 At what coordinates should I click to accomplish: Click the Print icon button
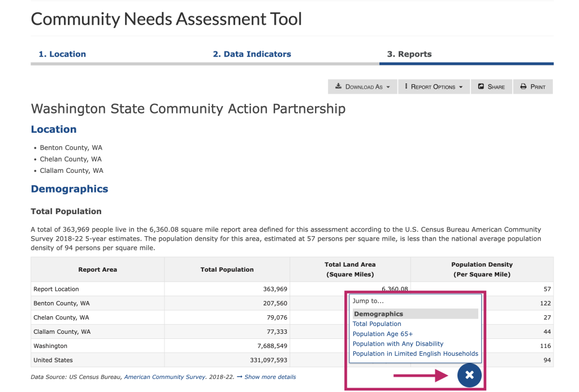tap(524, 86)
